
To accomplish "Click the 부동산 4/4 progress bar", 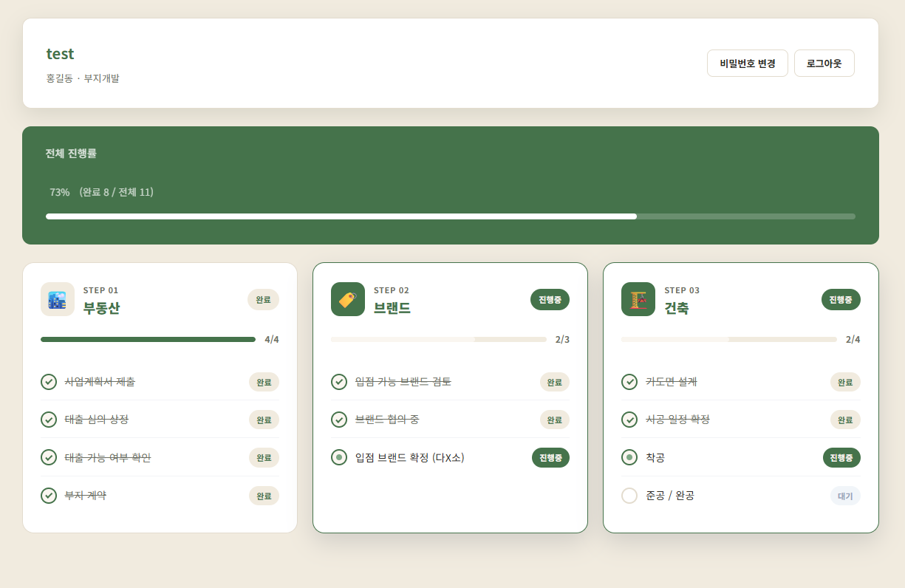I will tap(148, 340).
